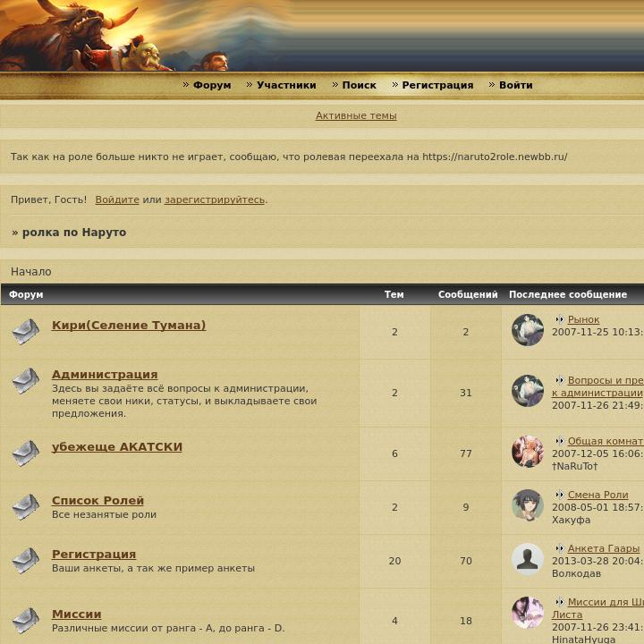Screen dimensions: 644x644
Task: Open the Миссии forum
Action: pyautogui.click(x=76, y=614)
